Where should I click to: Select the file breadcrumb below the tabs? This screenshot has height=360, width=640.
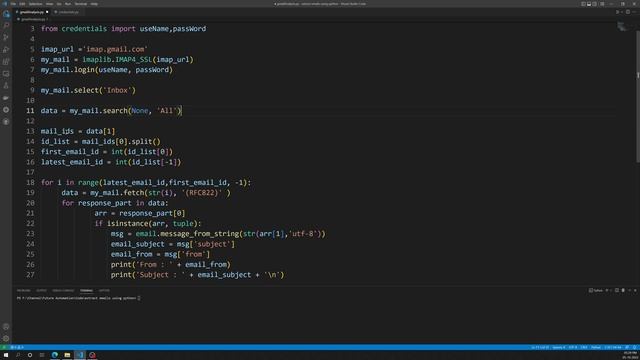pos(33,19)
